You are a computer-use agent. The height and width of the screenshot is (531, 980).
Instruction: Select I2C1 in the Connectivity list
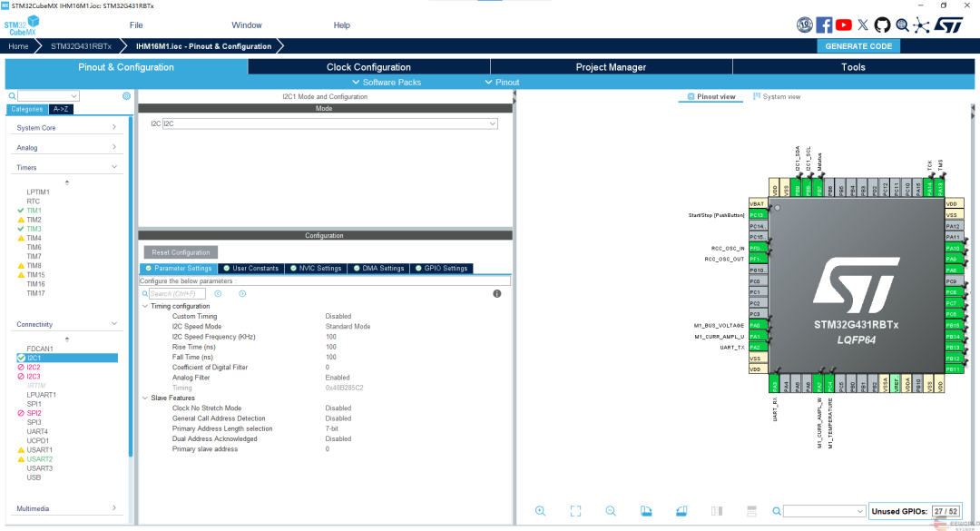tap(67, 358)
